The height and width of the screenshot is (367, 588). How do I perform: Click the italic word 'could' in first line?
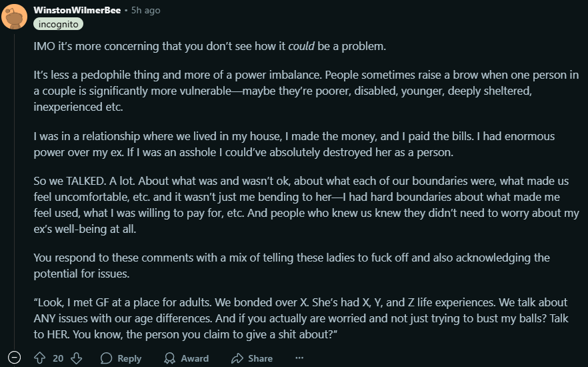pos(301,46)
